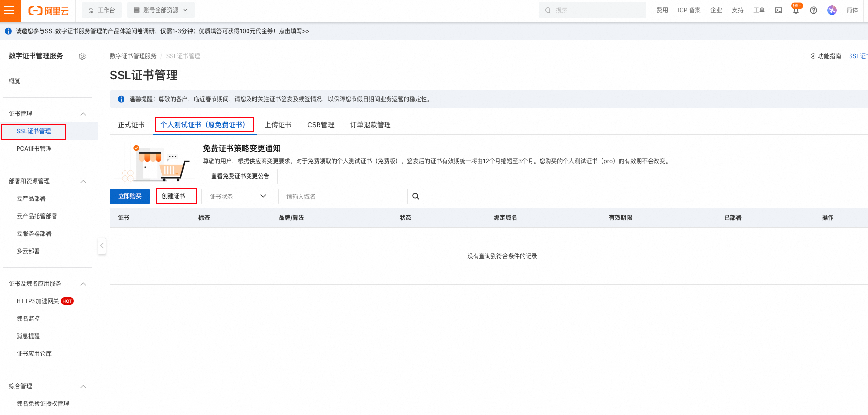Open HTTPS加速网关 in the sidebar
Viewport: 868px width, 415px height.
[38, 301]
